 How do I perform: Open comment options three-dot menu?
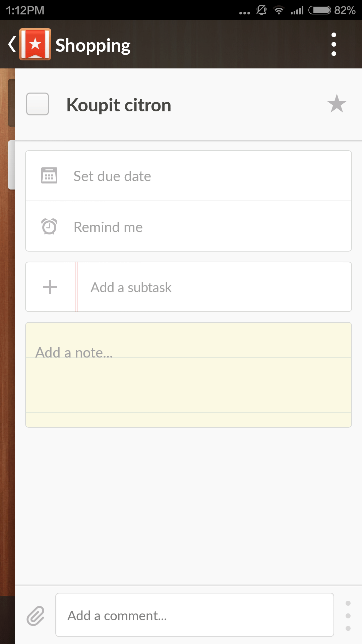coord(348,615)
